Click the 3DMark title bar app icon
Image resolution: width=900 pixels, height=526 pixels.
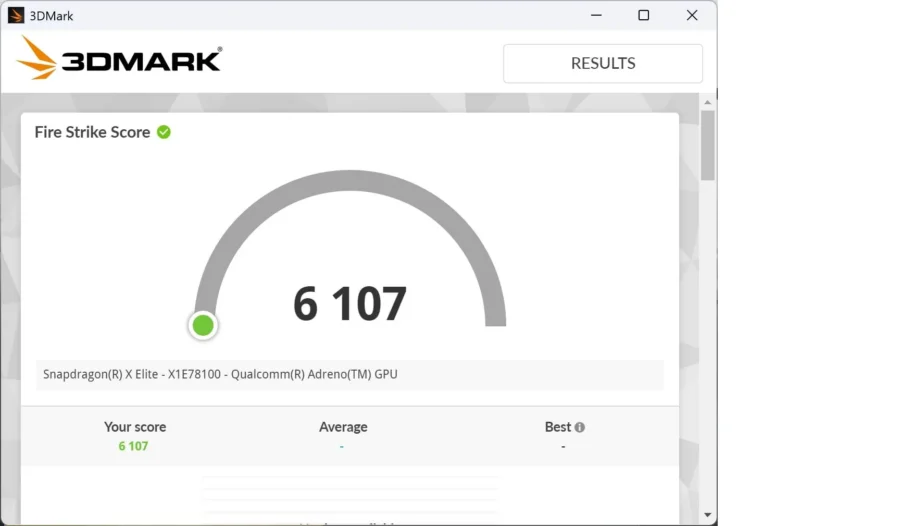point(15,16)
